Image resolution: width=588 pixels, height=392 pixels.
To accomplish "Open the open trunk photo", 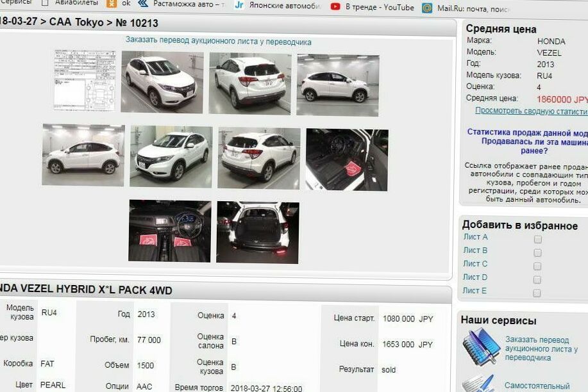I will [x=258, y=233].
